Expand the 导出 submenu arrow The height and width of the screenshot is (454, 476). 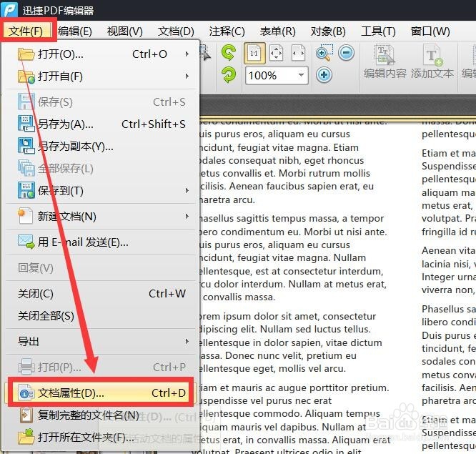pos(187,341)
